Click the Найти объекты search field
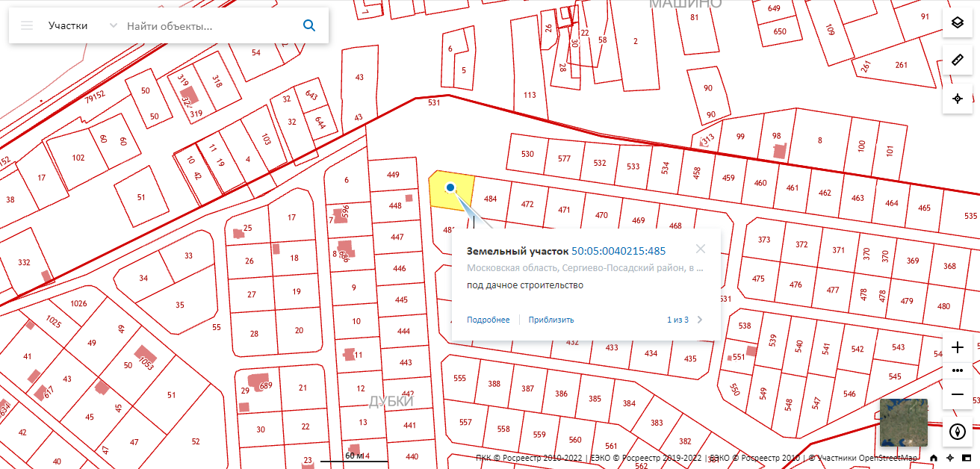Screen dimensions: 980x469 [x=209, y=25]
